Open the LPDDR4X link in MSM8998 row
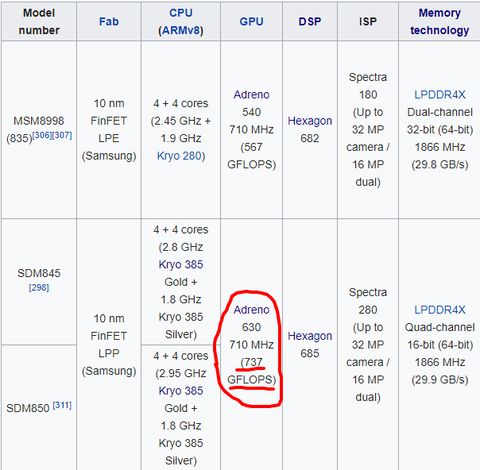480x470 pixels. [440, 95]
